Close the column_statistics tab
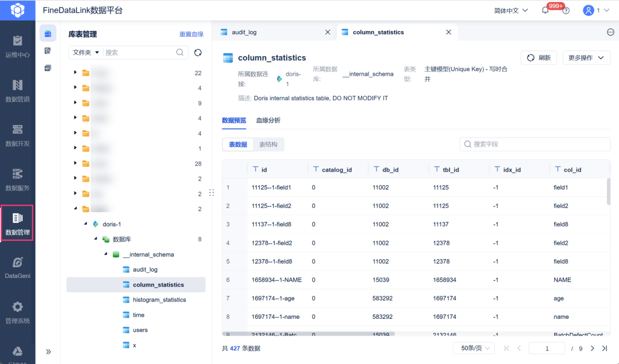Image resolution: width=619 pixels, height=364 pixels. [x=448, y=32]
